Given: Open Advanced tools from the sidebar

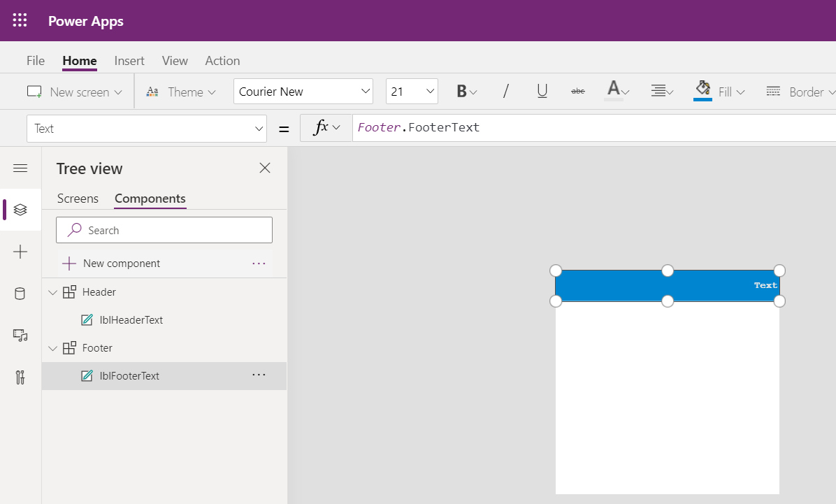Looking at the screenshot, I should [x=21, y=377].
